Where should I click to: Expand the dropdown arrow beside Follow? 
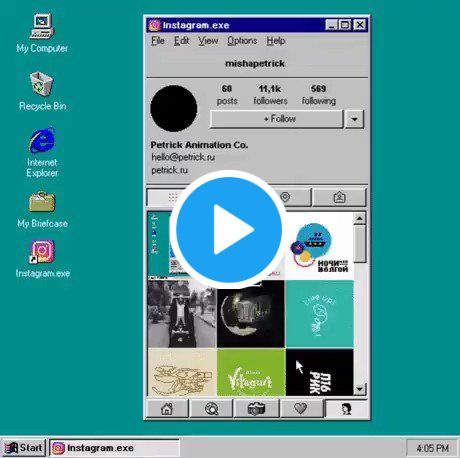click(354, 119)
